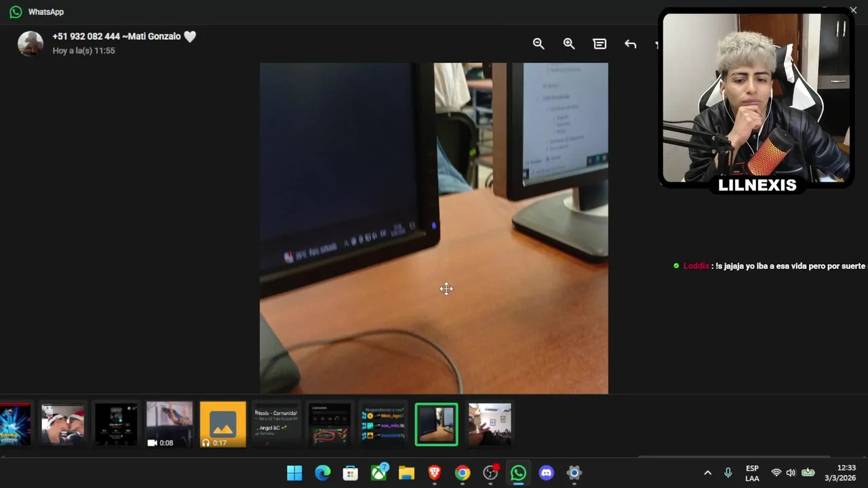Launch Brave browser from taskbar
868x488 pixels.
pyautogui.click(x=435, y=473)
